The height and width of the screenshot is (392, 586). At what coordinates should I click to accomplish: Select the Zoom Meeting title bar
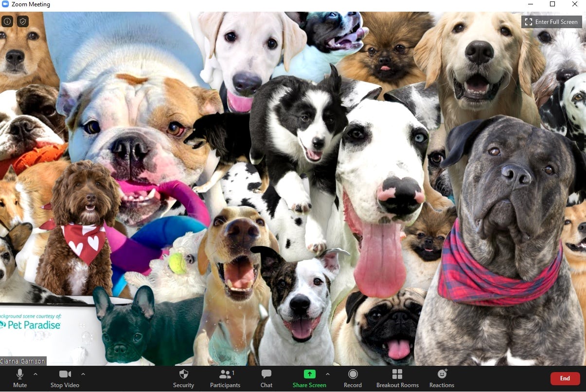click(31, 4)
